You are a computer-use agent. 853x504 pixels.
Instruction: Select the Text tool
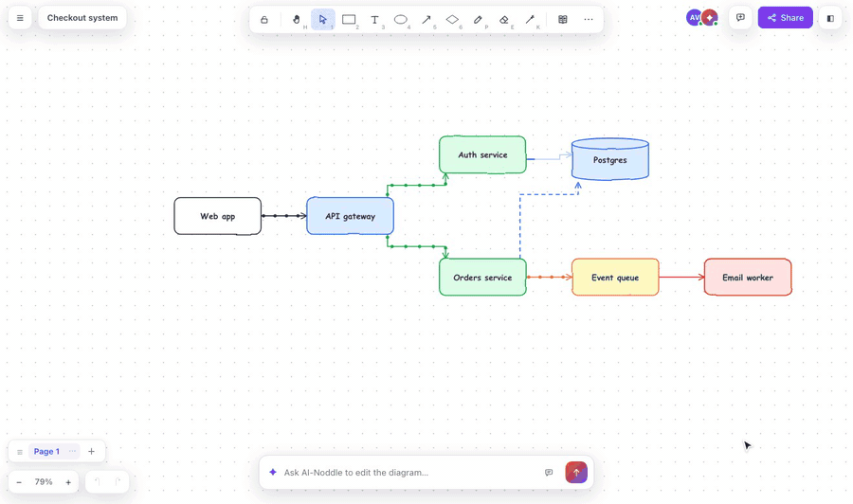point(374,20)
